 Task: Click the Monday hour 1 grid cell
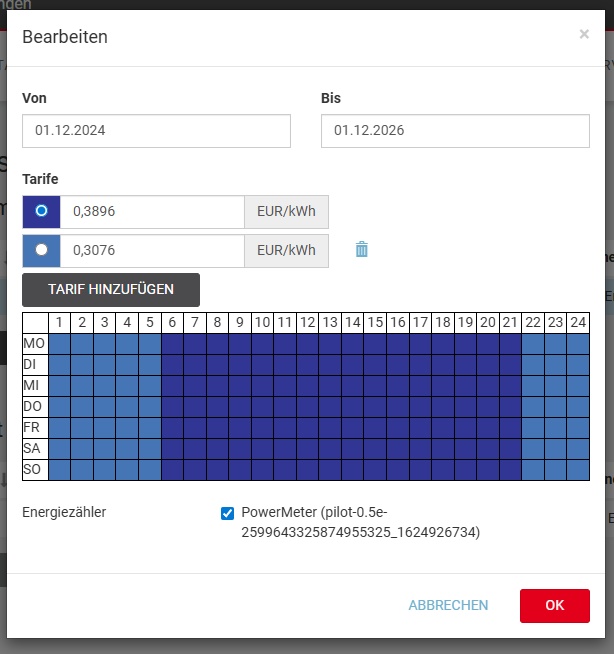60,343
